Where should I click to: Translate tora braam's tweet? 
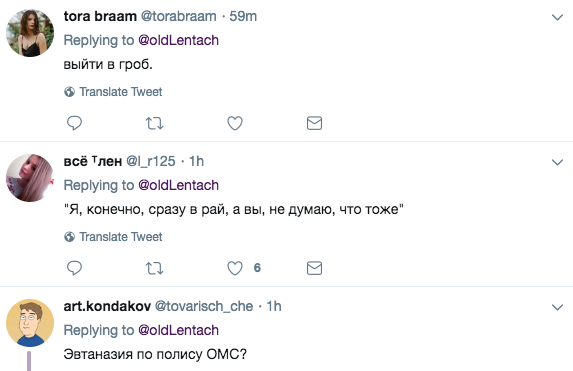click(x=113, y=92)
